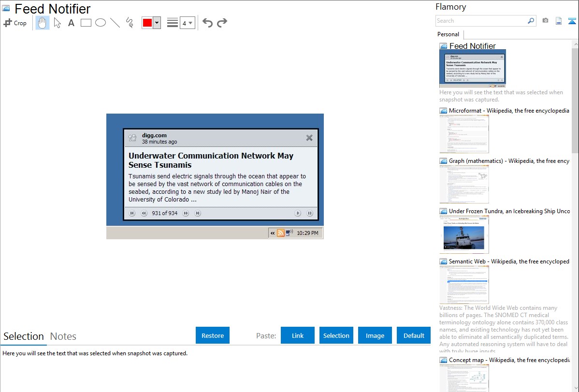Open the color picker dropdown arrow
Screen dimensions: 579x392
point(157,23)
